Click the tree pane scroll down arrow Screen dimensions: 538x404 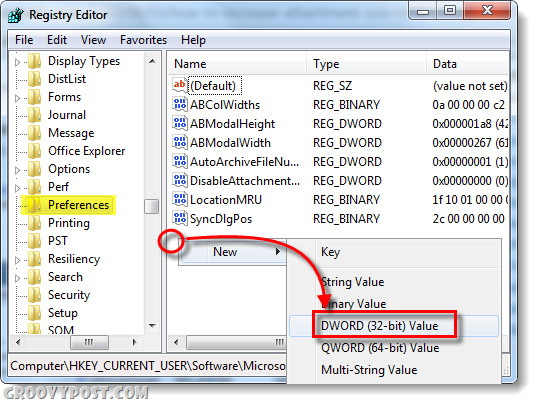[152, 325]
